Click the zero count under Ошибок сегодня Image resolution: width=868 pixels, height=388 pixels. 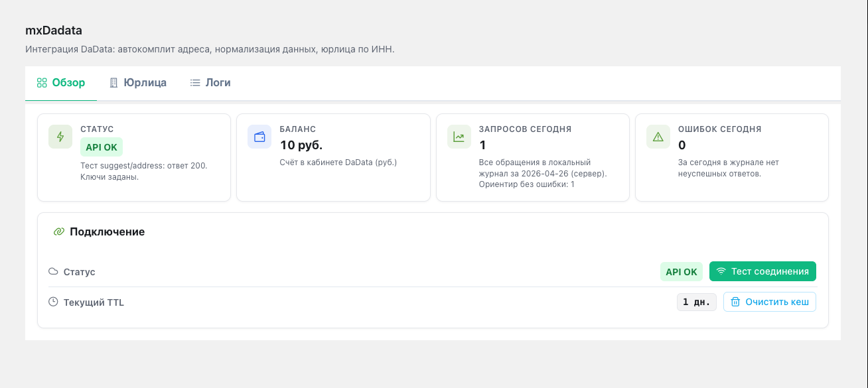pyautogui.click(x=682, y=145)
